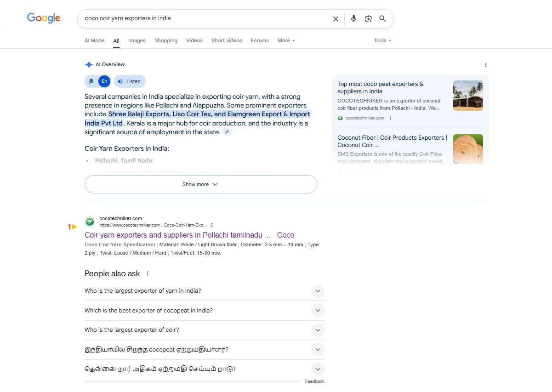Select the En language toggle
The image size is (552, 392).
click(x=104, y=81)
